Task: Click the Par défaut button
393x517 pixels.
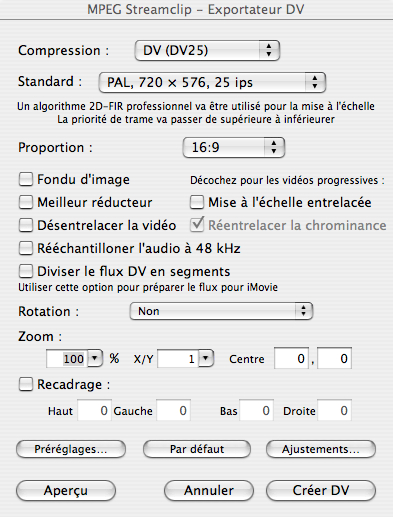Action: click(197, 449)
